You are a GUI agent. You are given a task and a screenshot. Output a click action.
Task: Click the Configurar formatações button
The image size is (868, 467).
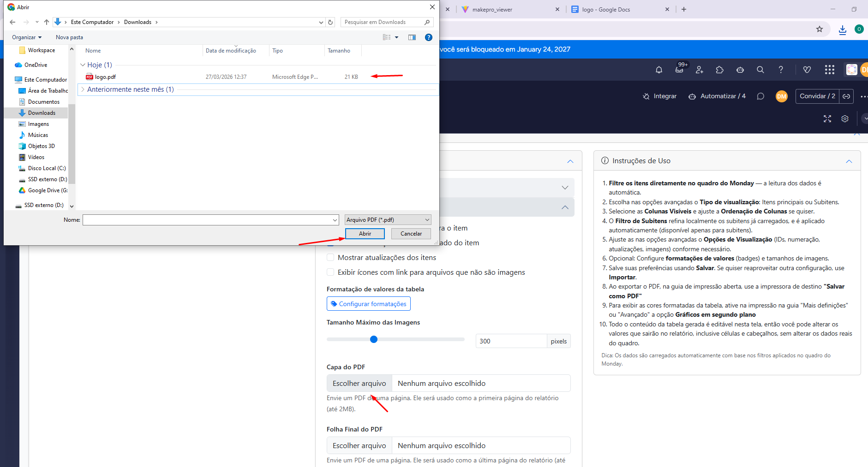point(368,304)
